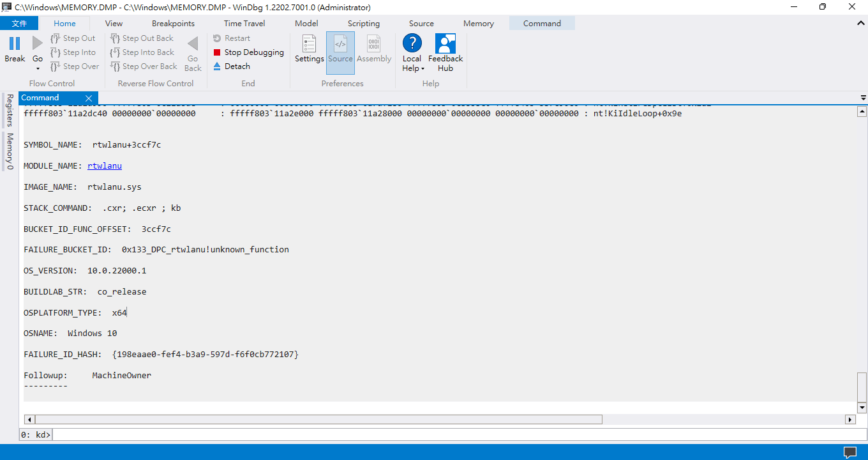Viewport: 868px width, 460px height.
Task: Open feedback chat icon in status bar
Action: click(849, 452)
